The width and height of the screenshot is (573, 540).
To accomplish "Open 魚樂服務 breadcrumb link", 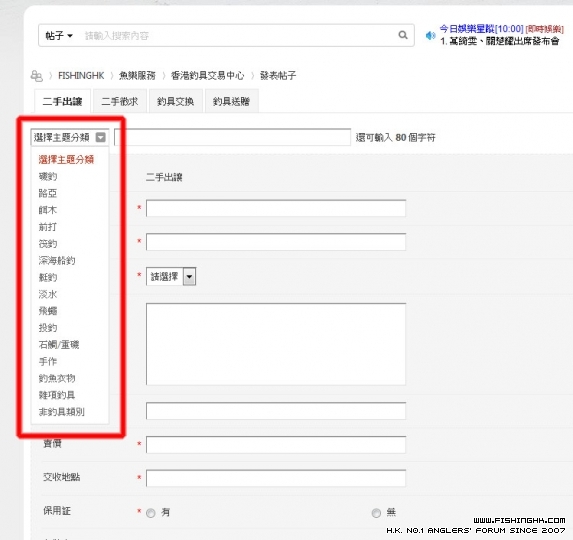I will [137, 76].
